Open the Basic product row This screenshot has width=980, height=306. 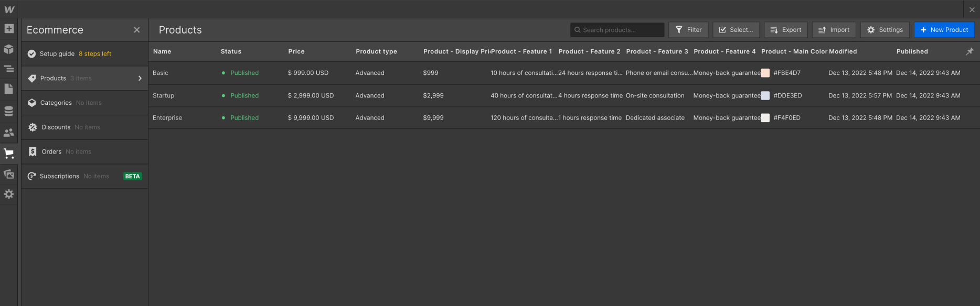(564, 73)
